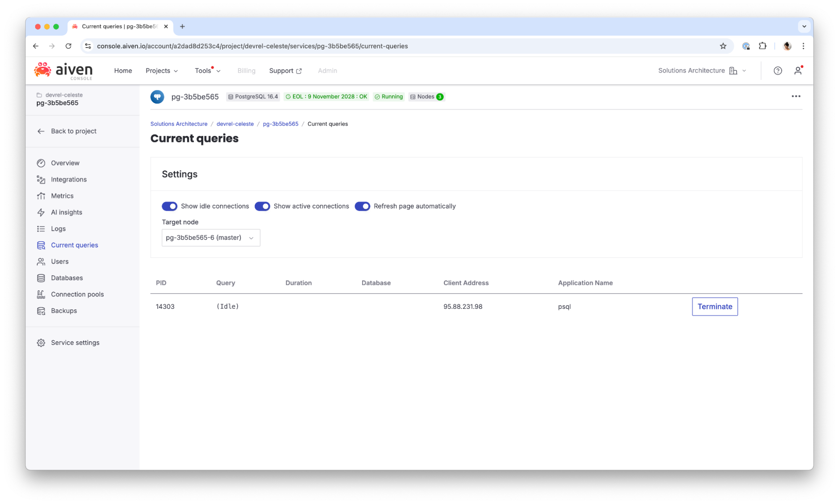Click the Current queries database icon

pos(41,245)
